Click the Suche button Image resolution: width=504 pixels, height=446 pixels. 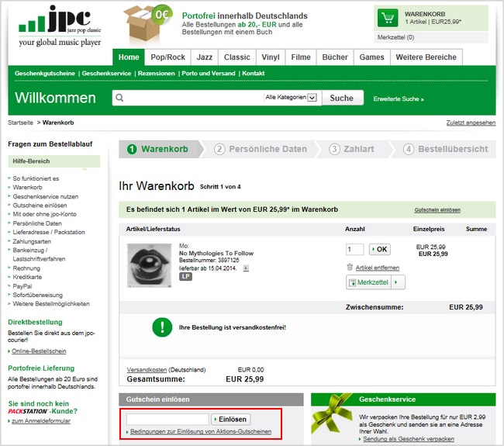coord(342,98)
